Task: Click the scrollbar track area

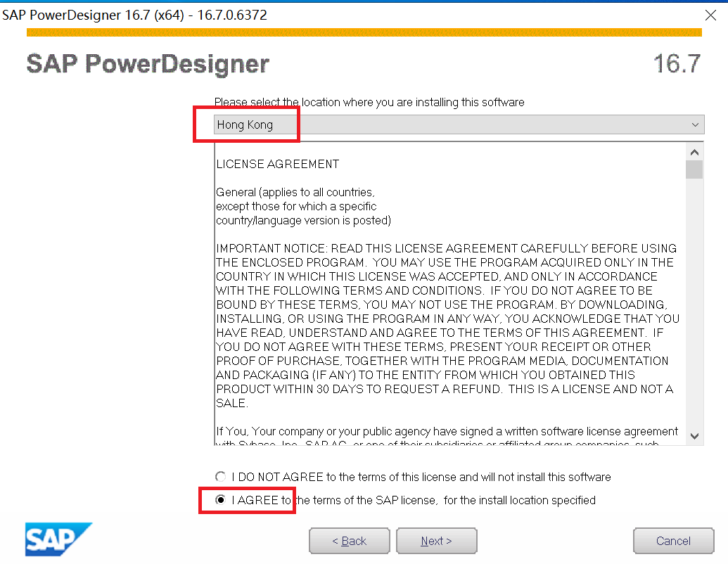Action: click(694, 316)
